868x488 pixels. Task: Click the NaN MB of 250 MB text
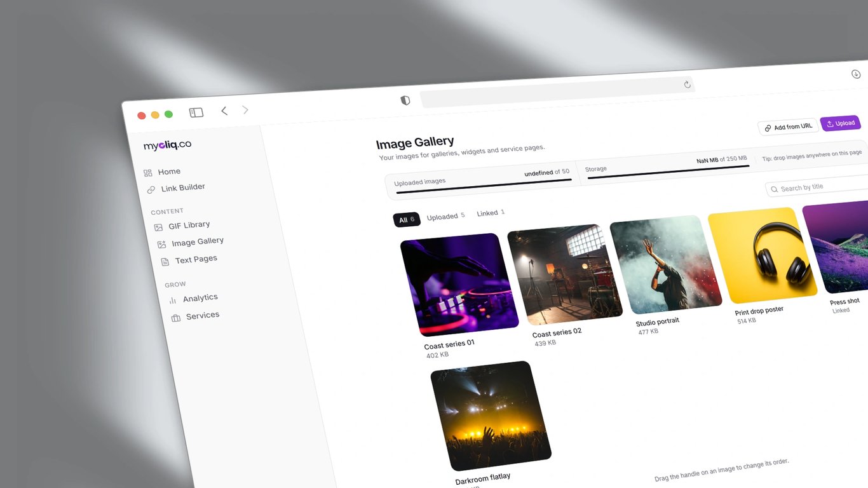click(722, 159)
